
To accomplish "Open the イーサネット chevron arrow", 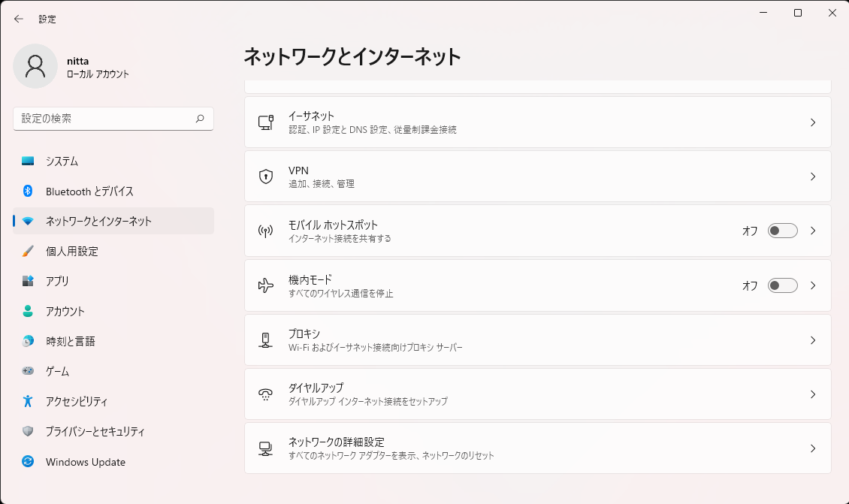I will tap(813, 122).
